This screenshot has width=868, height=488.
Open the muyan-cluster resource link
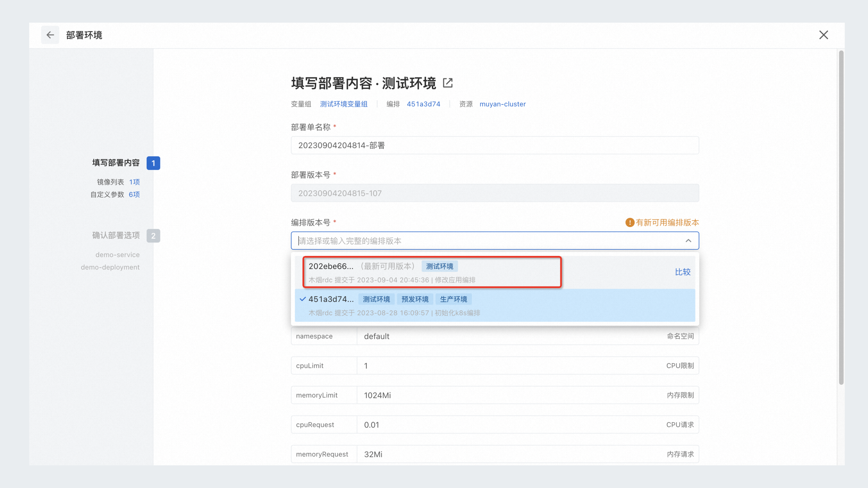click(502, 104)
